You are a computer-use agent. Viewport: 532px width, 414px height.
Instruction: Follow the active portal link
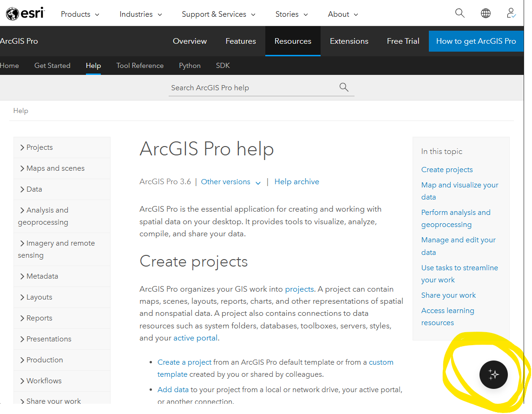[196, 338]
